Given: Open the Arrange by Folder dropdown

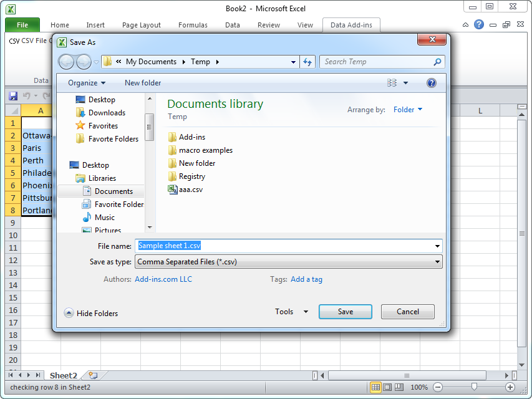Looking at the screenshot, I should 408,110.
